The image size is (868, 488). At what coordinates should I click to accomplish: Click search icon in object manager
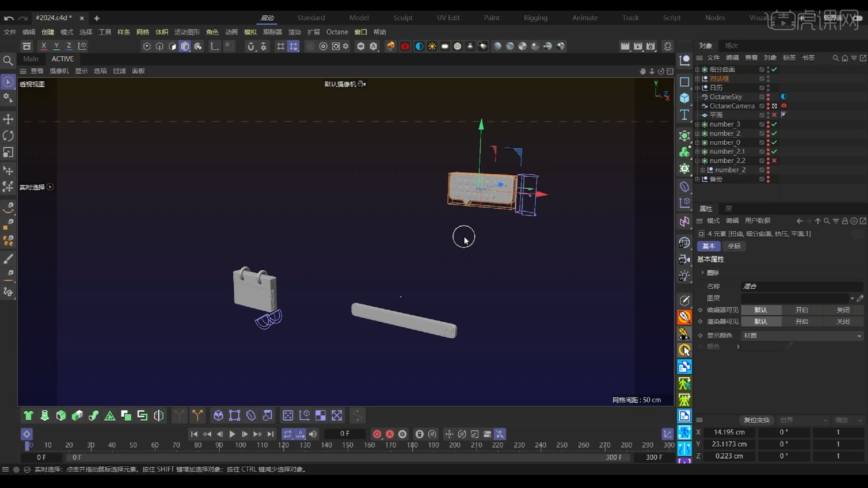click(835, 58)
